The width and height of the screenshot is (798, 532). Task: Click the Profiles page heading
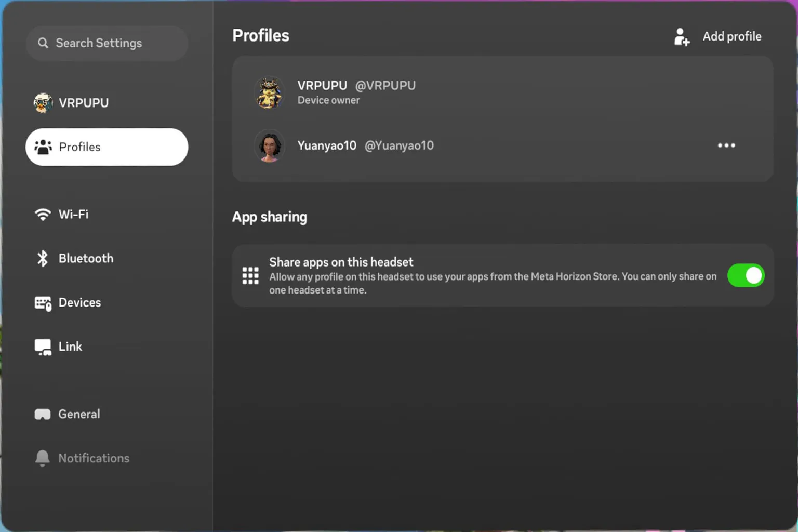pos(261,35)
